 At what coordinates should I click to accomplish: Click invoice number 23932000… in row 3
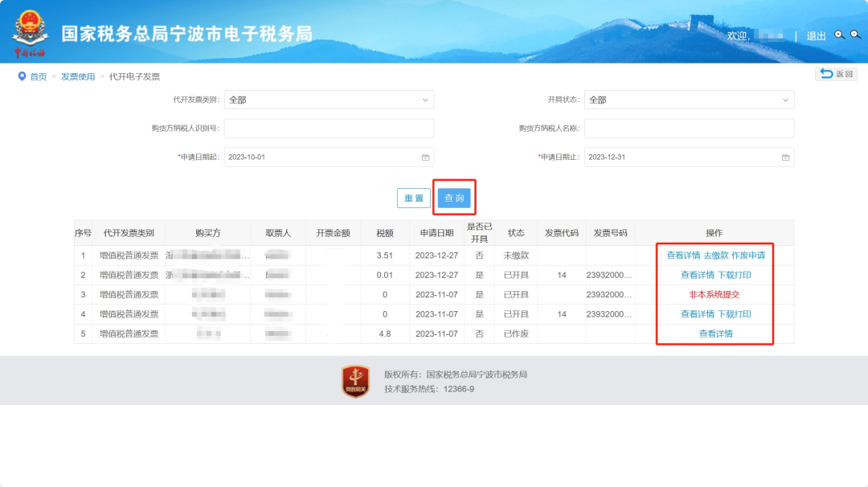coord(609,294)
